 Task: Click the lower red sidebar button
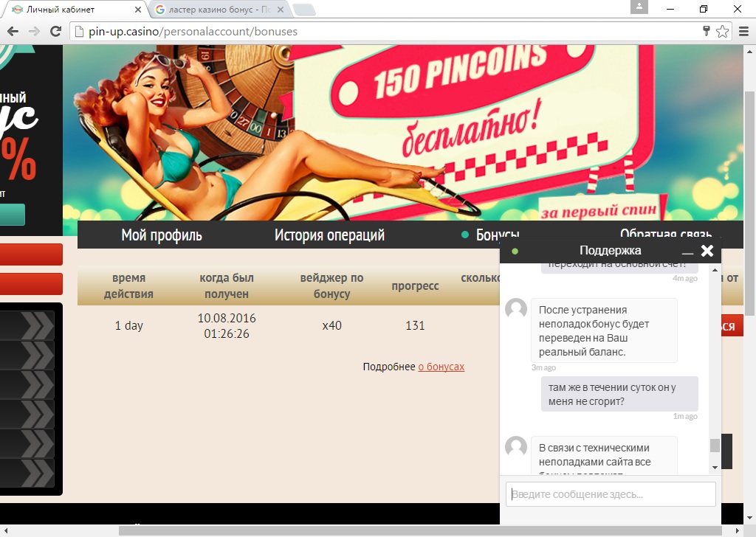(31, 284)
